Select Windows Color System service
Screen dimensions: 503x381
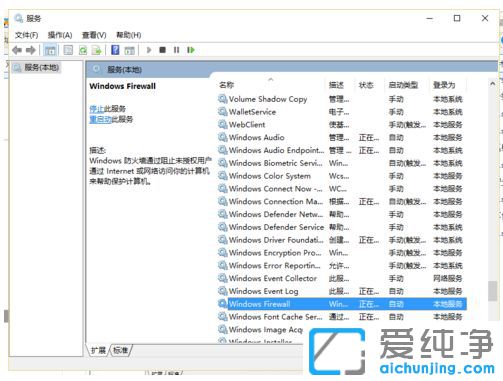click(342, 176)
